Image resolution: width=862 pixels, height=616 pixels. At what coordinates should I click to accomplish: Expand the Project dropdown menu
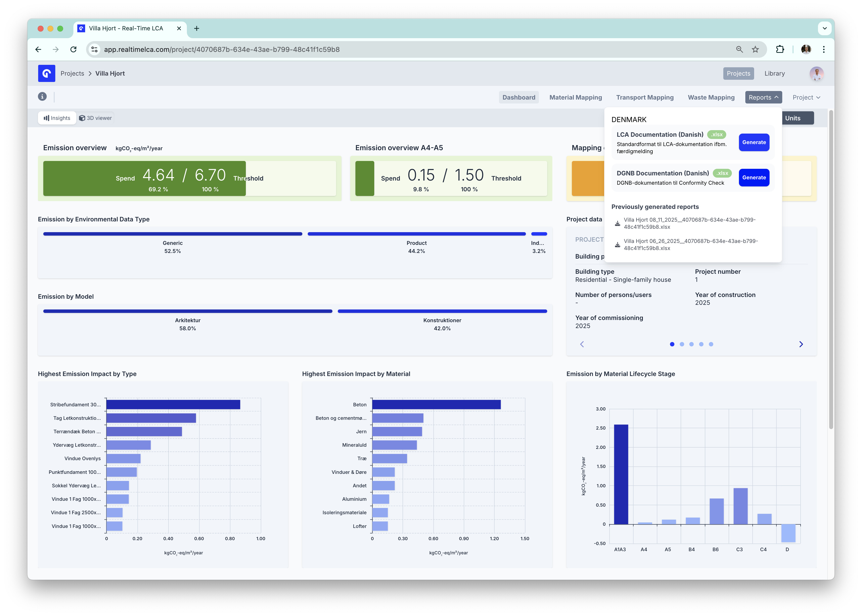[x=806, y=97]
